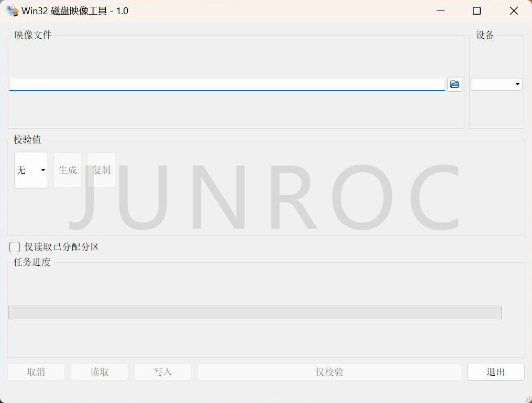Click the 仅校验 verify only button
Screen dimensions: 532x403
(x=329, y=372)
